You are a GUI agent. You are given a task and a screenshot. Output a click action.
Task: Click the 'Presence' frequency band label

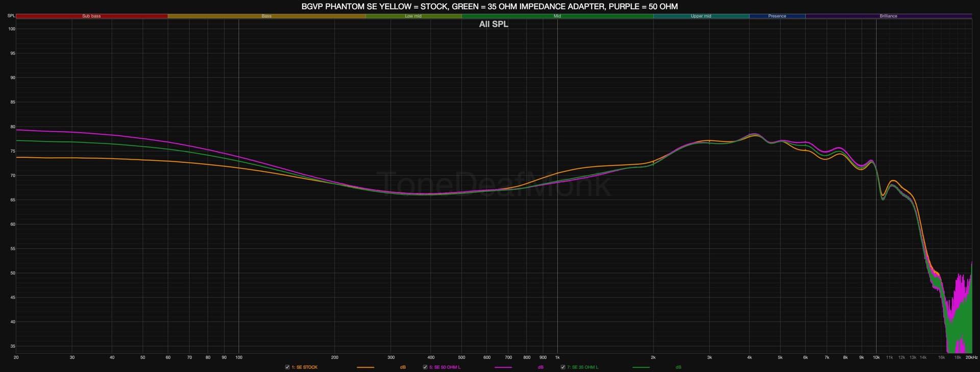coord(777,16)
